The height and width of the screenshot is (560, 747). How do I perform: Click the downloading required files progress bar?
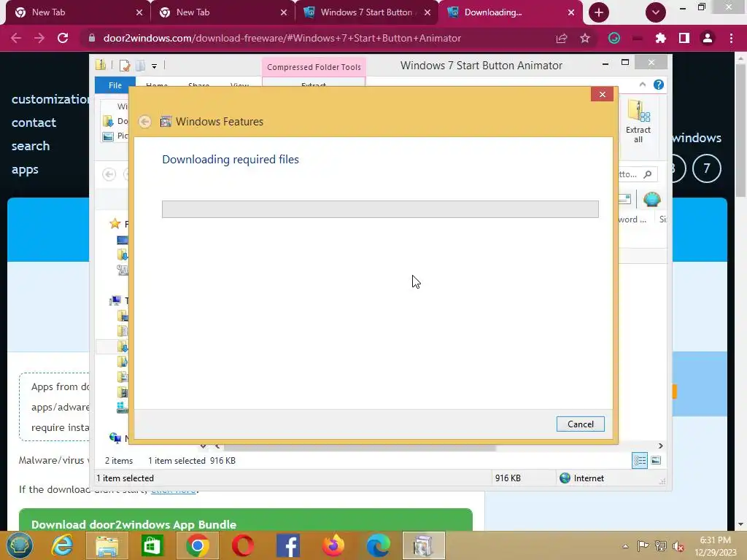pos(380,209)
